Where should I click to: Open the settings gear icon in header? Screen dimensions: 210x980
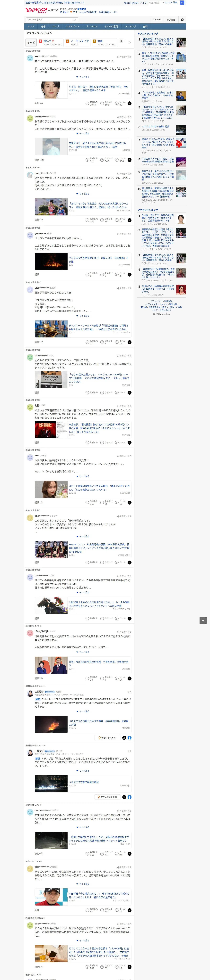[x=182, y=20]
